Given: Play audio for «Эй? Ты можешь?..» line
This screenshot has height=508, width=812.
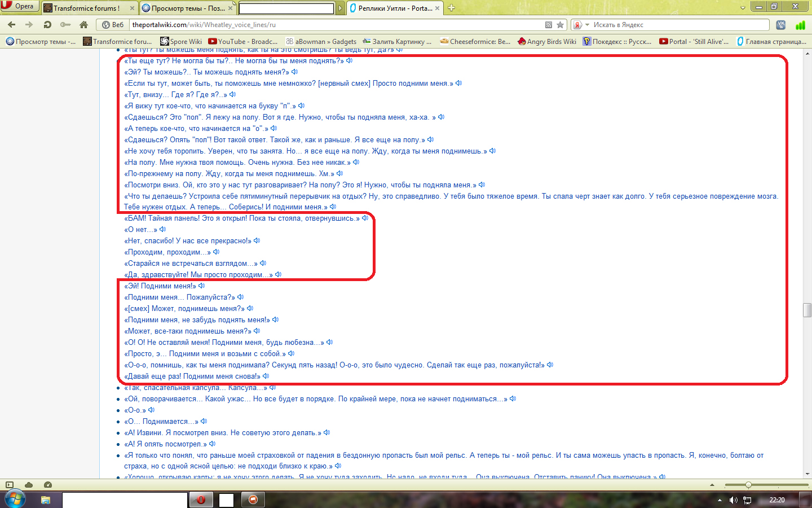Looking at the screenshot, I should pos(295,72).
